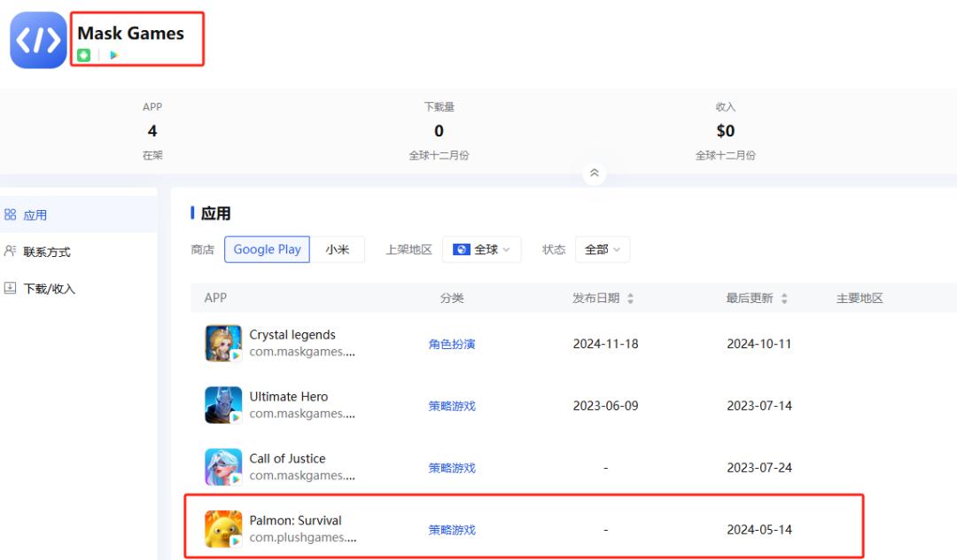Click last update 2023-07-14 cell
Viewport: 957px width, 560px height.
(x=759, y=406)
